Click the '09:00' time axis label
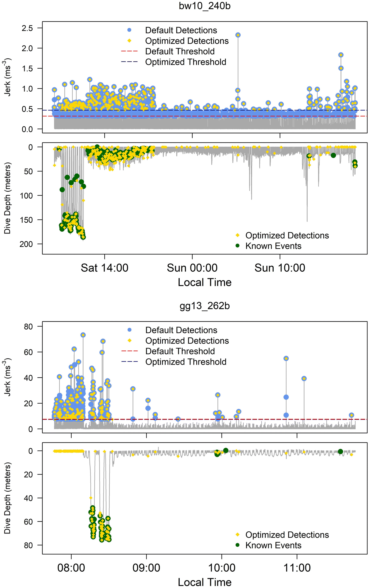369x588 pixels. [x=146, y=568]
